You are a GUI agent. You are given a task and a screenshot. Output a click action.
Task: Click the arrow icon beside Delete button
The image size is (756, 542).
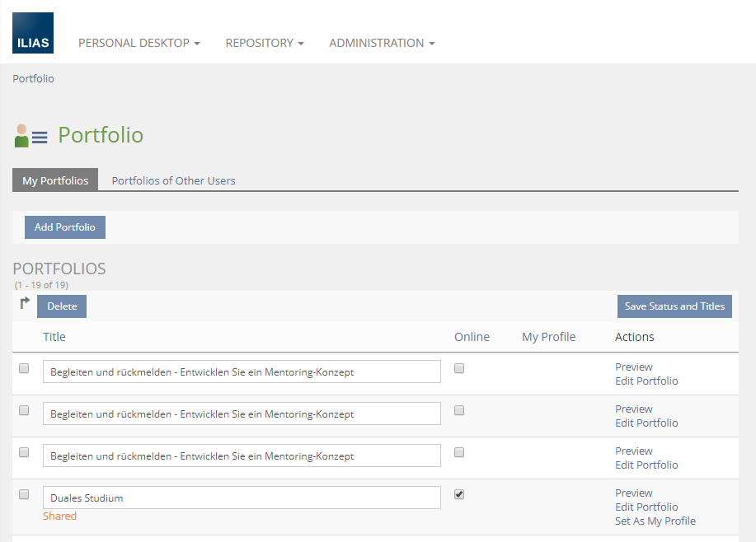pyautogui.click(x=25, y=304)
